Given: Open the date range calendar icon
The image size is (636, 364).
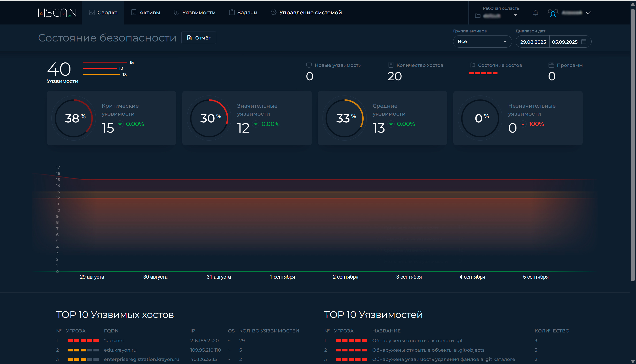Looking at the screenshot, I should pyautogui.click(x=584, y=41).
